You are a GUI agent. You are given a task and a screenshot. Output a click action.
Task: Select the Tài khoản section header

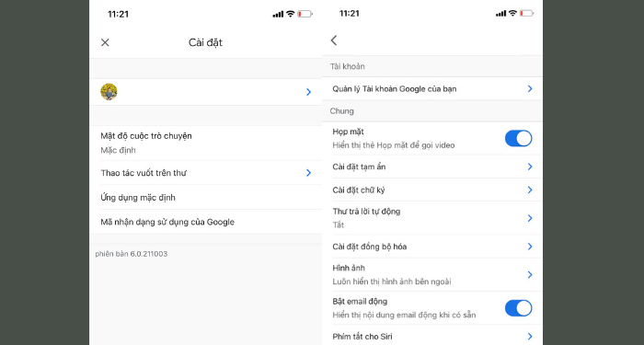click(348, 66)
